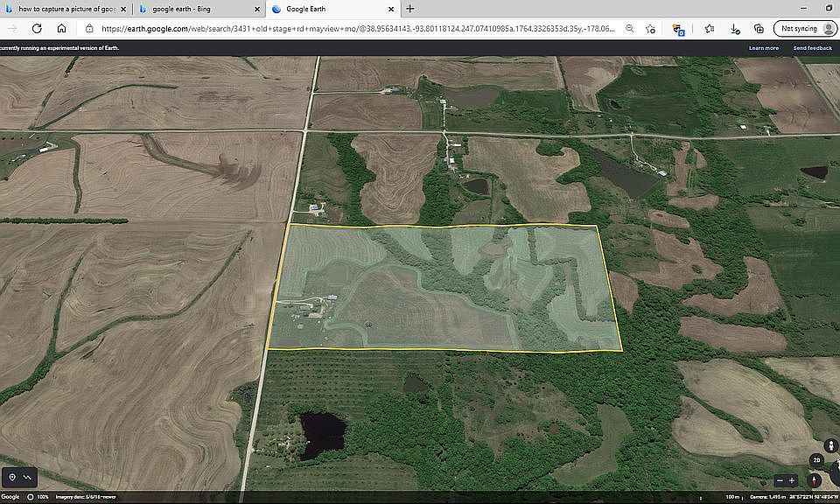
Task: Click the compass to reset north
Action: coord(815,480)
